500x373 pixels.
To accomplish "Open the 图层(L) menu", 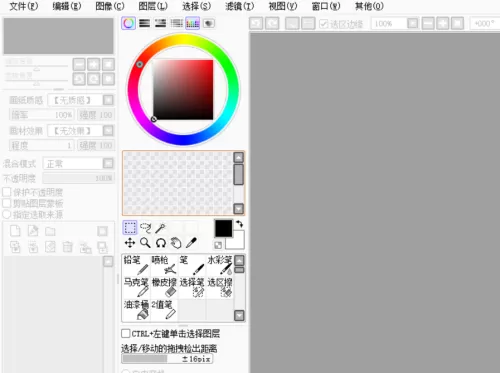I will point(153,6).
